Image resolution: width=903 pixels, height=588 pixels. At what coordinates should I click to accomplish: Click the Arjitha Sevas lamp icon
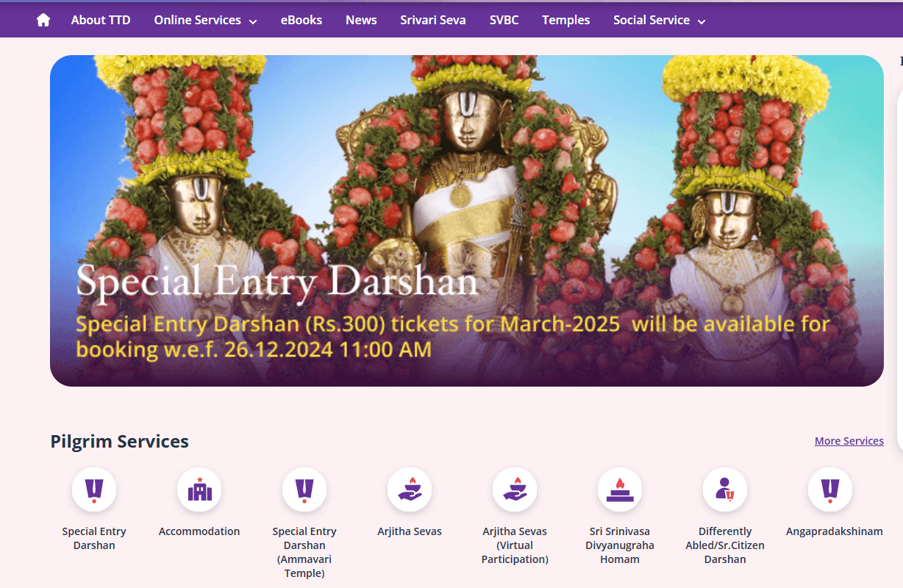coord(410,490)
